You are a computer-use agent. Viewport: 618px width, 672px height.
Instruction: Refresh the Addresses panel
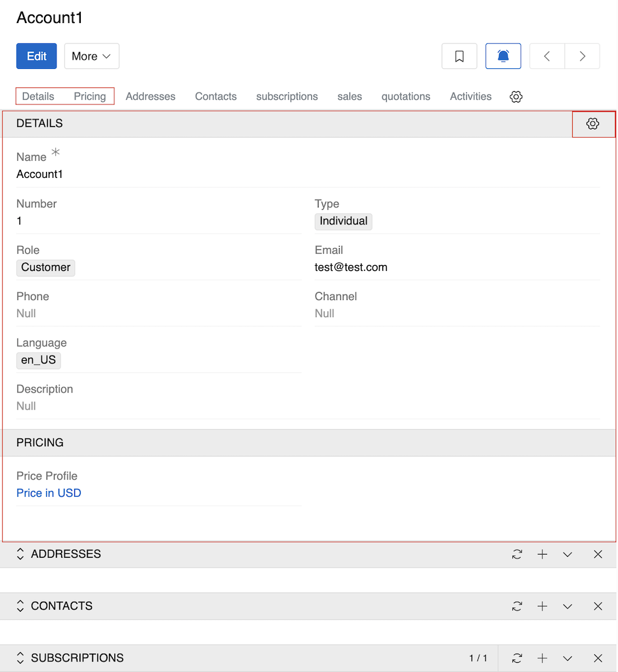tap(517, 554)
